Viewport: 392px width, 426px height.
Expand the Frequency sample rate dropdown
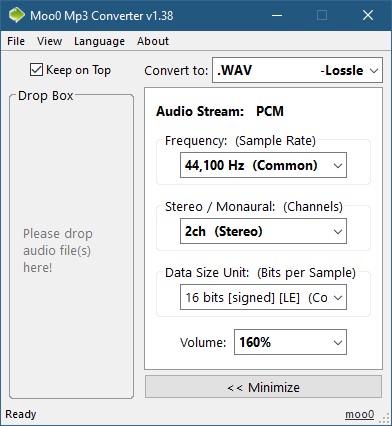pos(263,165)
